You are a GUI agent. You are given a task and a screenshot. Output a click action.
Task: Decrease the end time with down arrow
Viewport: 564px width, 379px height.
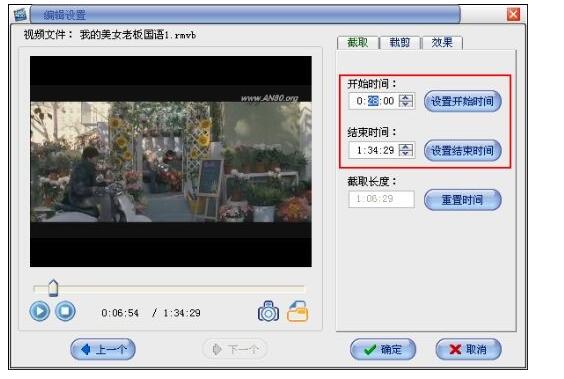[x=406, y=153]
